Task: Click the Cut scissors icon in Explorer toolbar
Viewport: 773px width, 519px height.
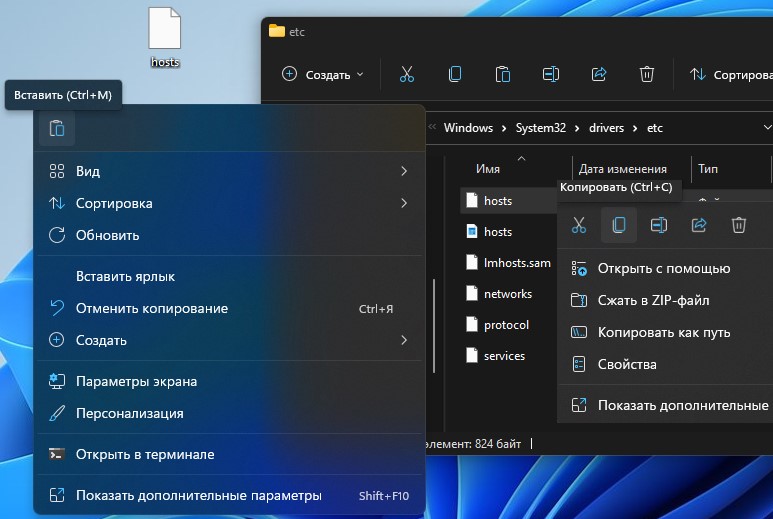Action: pos(407,74)
